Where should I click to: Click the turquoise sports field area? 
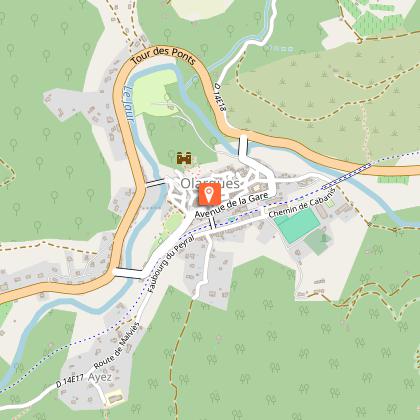click(x=297, y=225)
